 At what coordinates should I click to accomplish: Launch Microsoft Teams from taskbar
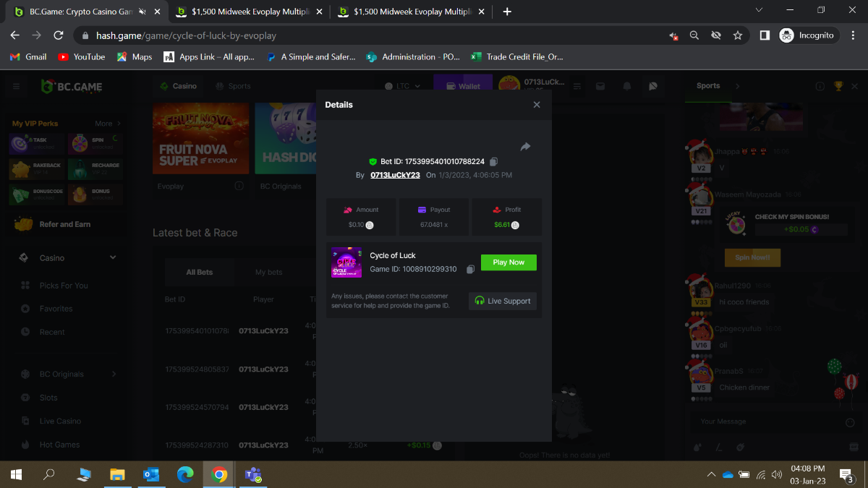(252, 474)
